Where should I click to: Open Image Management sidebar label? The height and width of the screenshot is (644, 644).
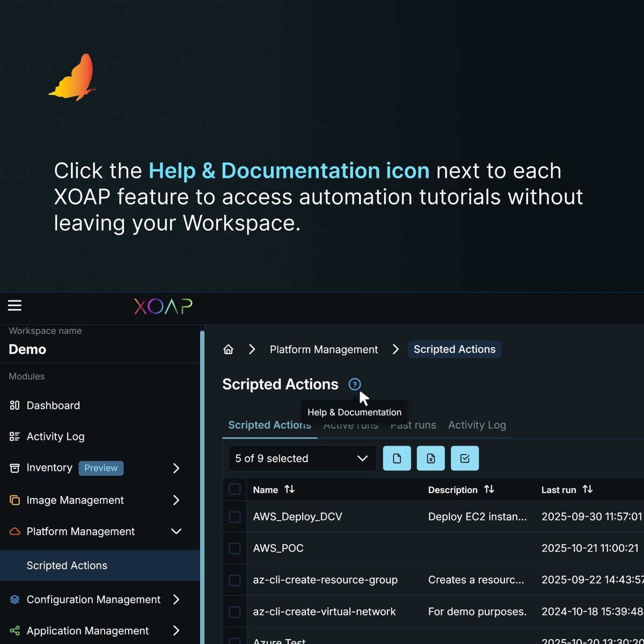pos(75,500)
